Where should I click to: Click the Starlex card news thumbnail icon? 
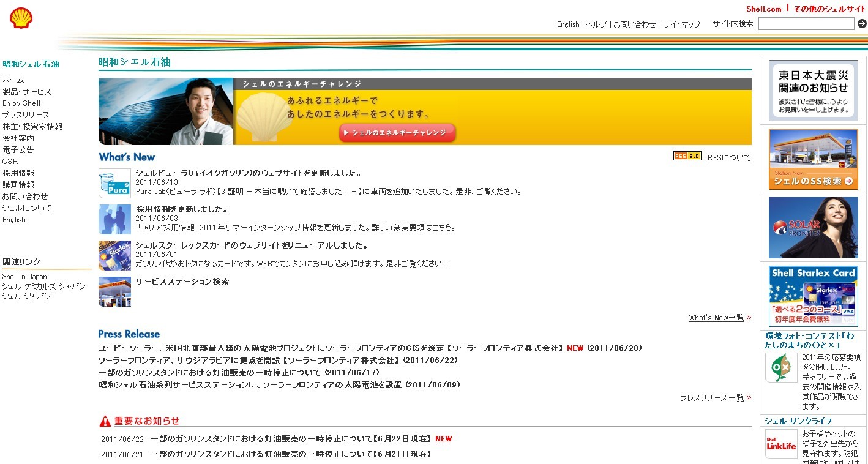click(114, 256)
